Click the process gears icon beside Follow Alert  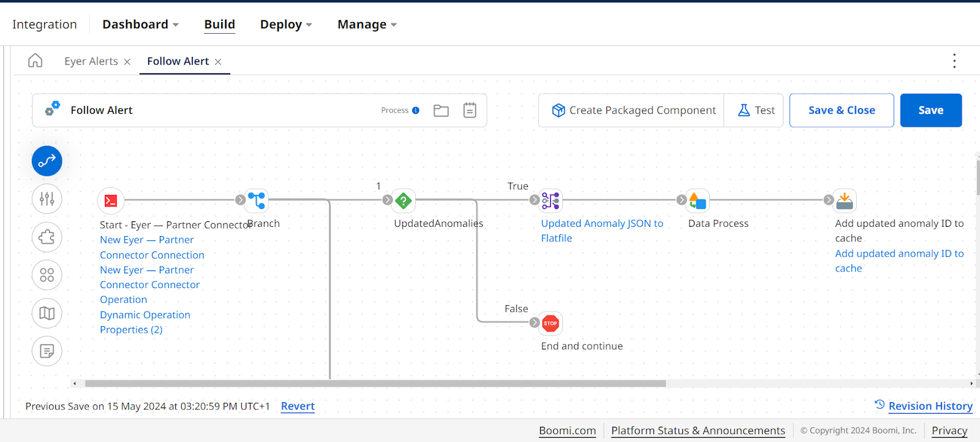[x=53, y=109]
